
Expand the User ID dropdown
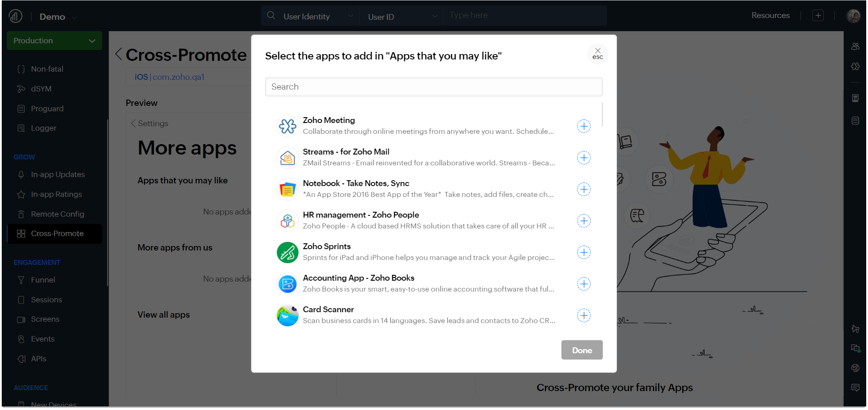tap(402, 17)
